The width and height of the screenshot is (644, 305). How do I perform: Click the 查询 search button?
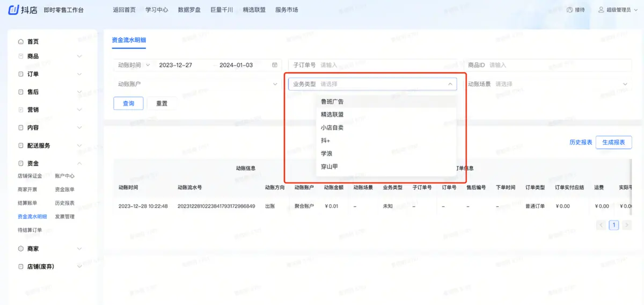tap(128, 103)
